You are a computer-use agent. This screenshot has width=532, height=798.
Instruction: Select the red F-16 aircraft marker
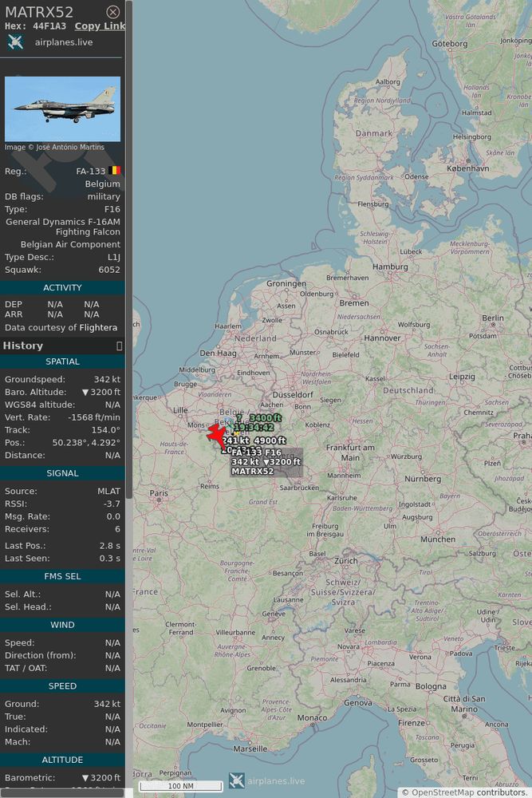pyautogui.click(x=217, y=437)
